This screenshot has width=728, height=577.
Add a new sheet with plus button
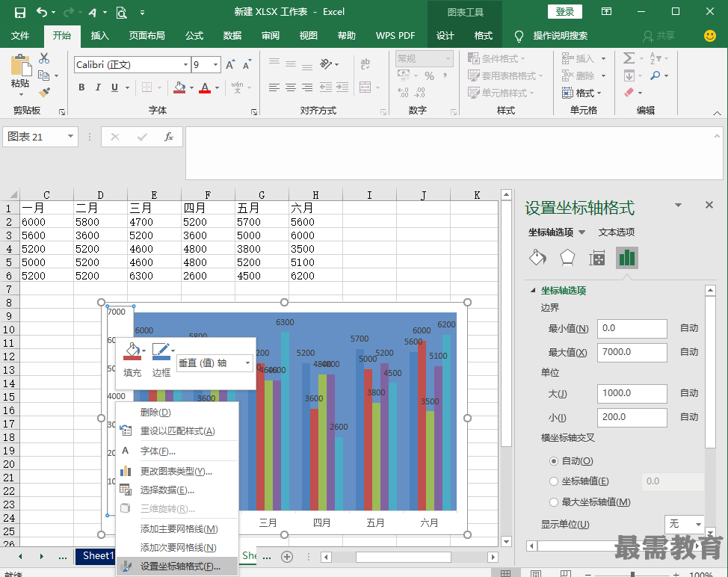pyautogui.click(x=288, y=557)
